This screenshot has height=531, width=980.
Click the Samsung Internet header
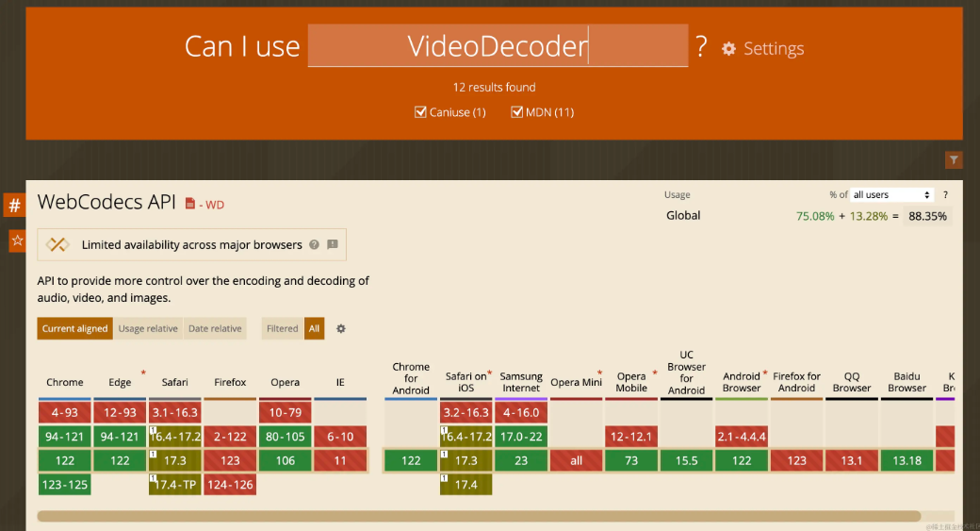coord(521,382)
